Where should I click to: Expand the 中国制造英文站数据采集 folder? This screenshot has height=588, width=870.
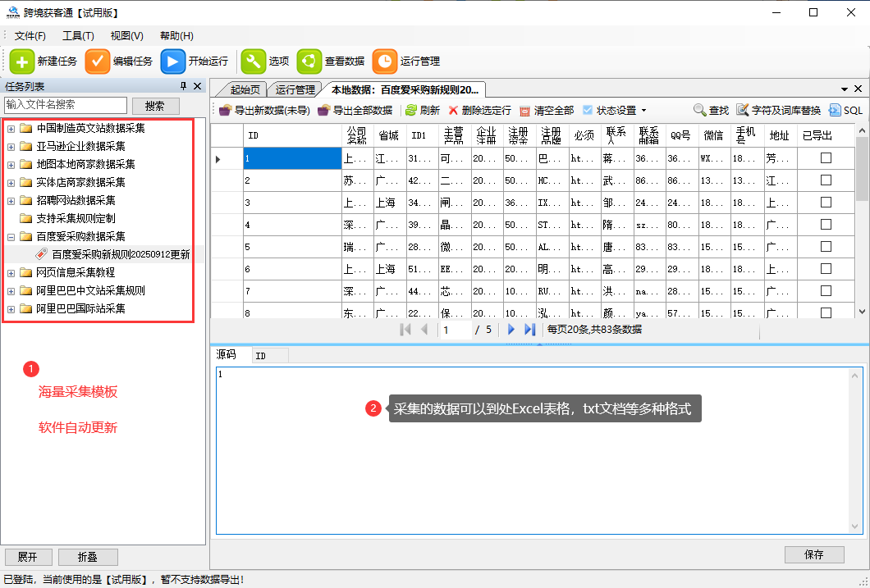pyautogui.click(x=11, y=128)
